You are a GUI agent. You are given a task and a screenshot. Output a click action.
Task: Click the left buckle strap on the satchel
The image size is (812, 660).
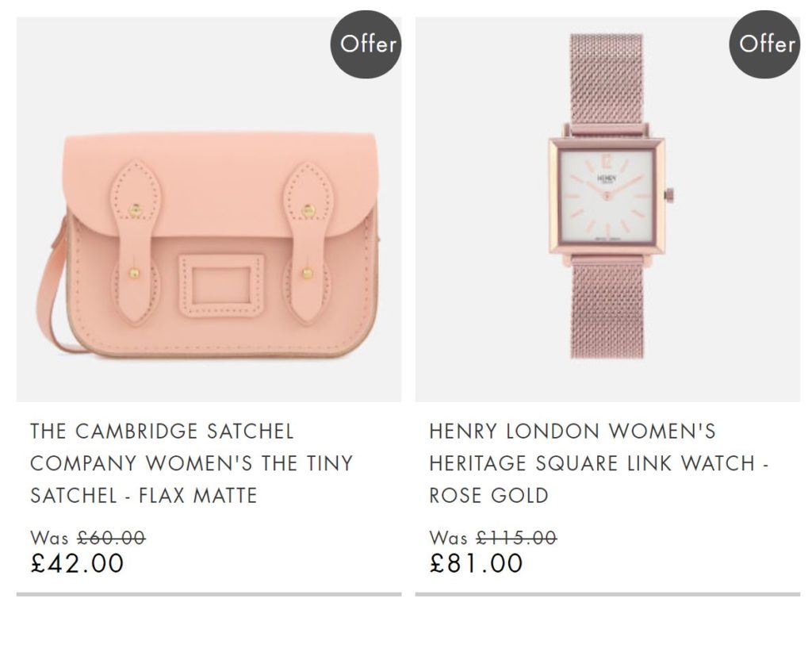pyautogui.click(x=136, y=238)
